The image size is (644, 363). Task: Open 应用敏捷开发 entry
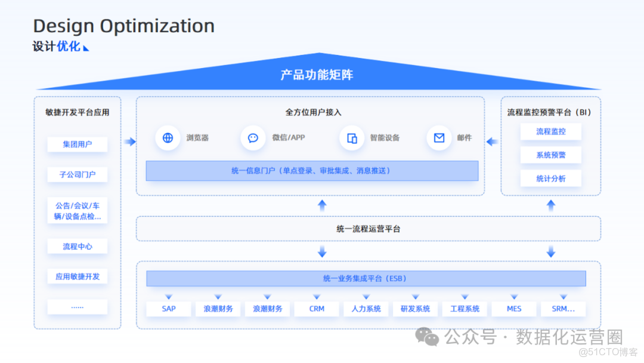point(77,276)
